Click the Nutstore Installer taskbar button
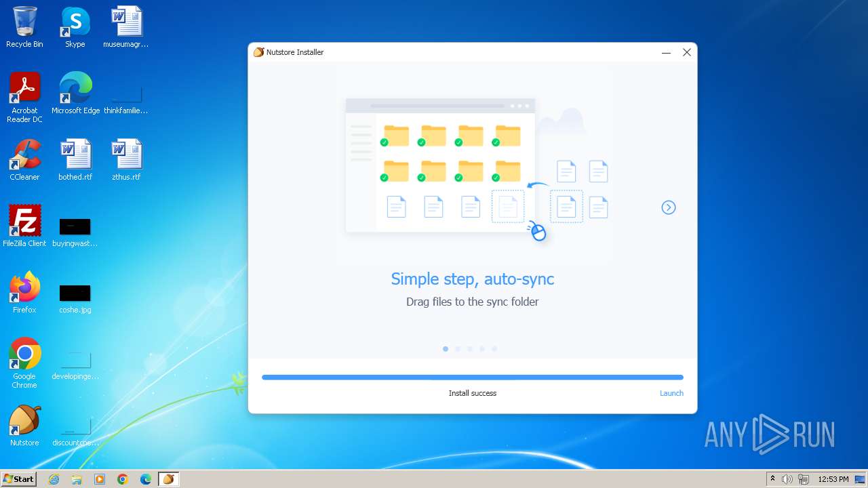The width and height of the screenshot is (868, 488). [168, 479]
